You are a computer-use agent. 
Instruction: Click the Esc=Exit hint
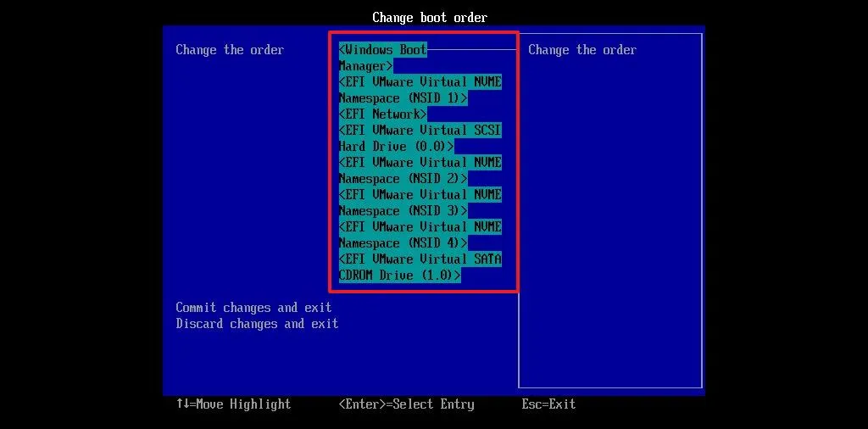coord(548,404)
